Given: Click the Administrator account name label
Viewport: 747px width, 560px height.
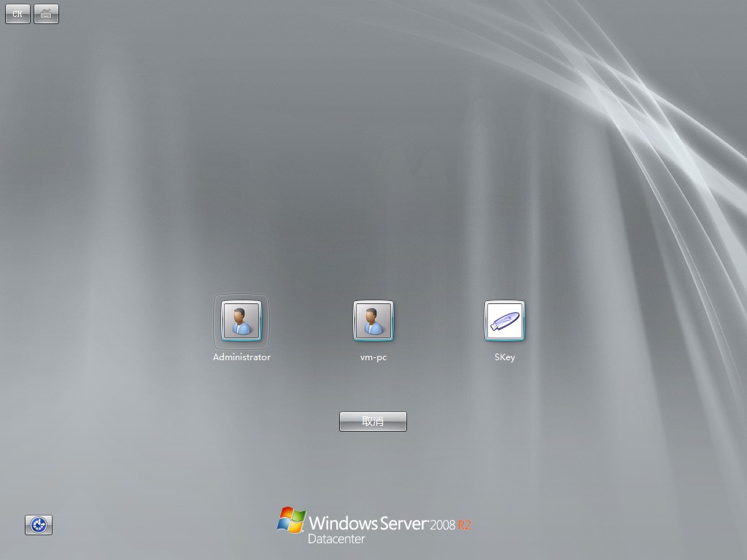Looking at the screenshot, I should pyautogui.click(x=241, y=357).
